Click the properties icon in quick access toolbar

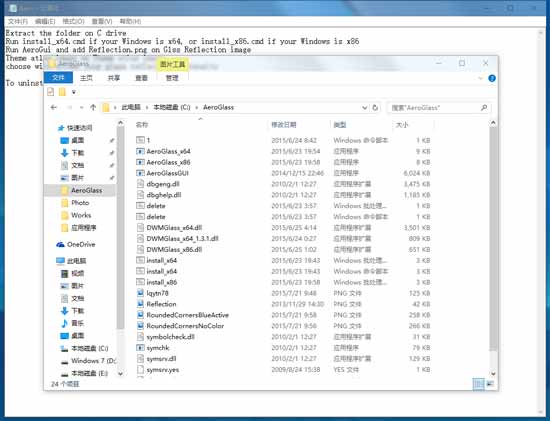[51, 92]
